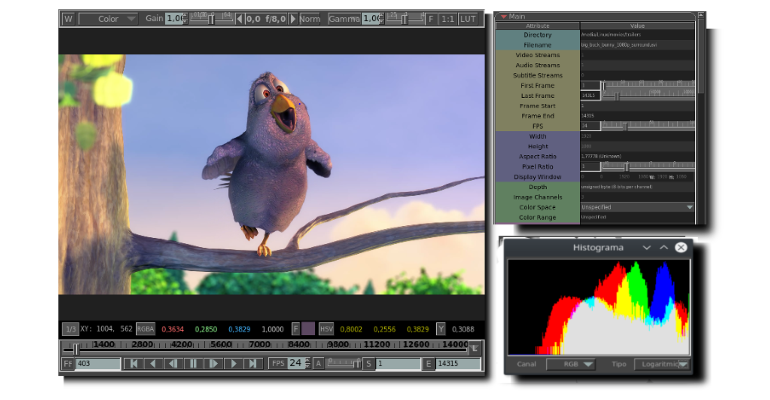Step back one frame
770x400 pixels.
tap(173, 364)
